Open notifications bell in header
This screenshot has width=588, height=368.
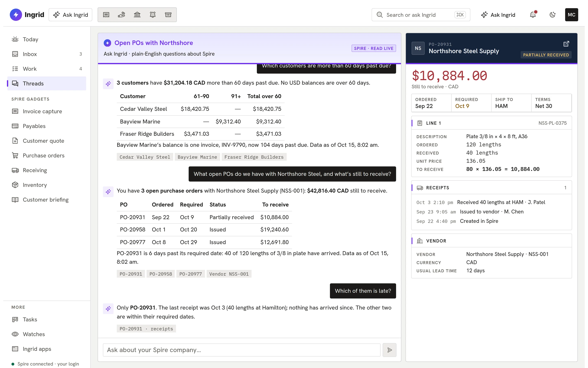(x=533, y=15)
